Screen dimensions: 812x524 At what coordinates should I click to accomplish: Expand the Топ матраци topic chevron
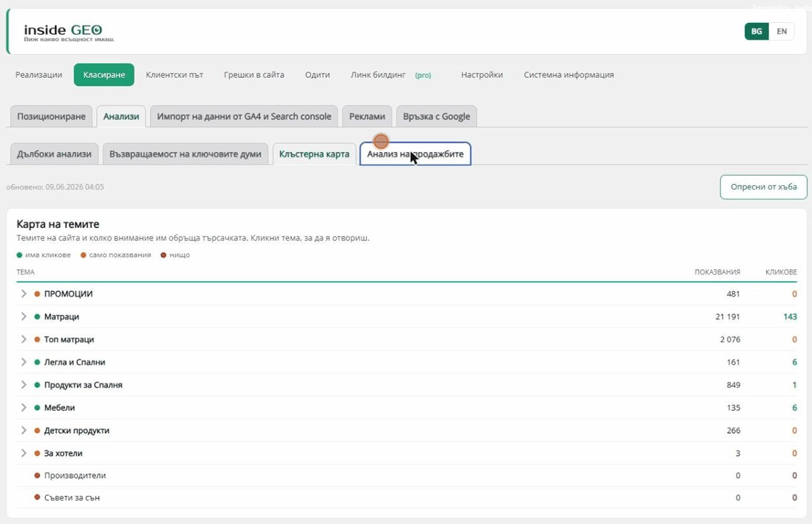(x=24, y=339)
